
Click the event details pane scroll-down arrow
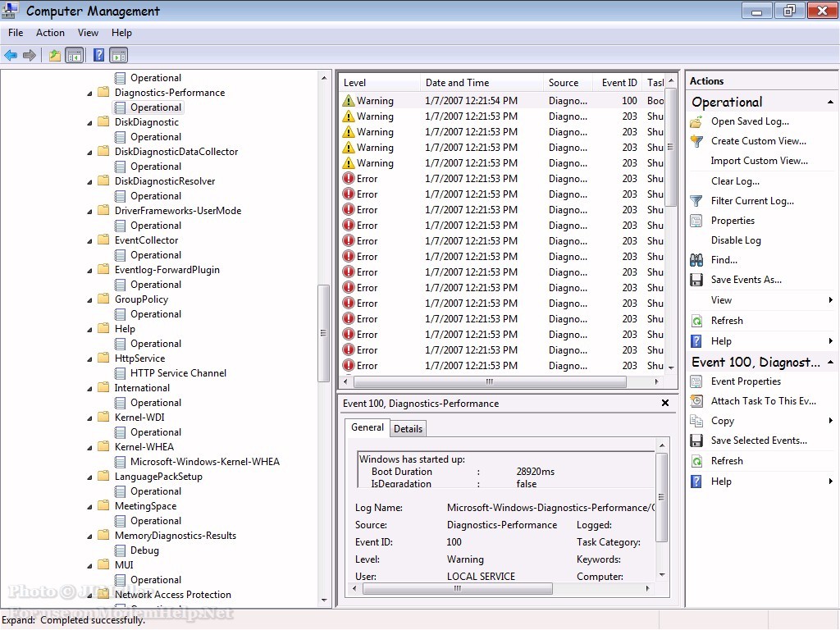point(662,575)
